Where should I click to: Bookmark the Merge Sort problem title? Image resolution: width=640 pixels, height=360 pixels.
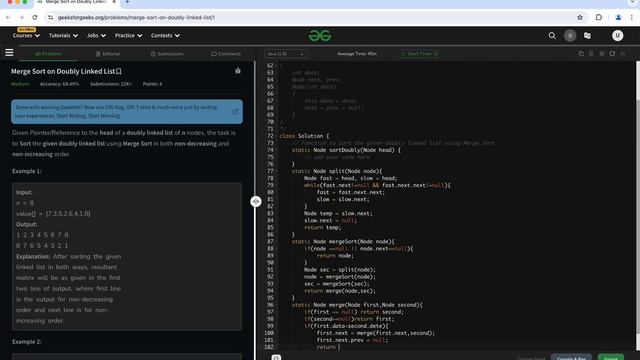(119, 71)
